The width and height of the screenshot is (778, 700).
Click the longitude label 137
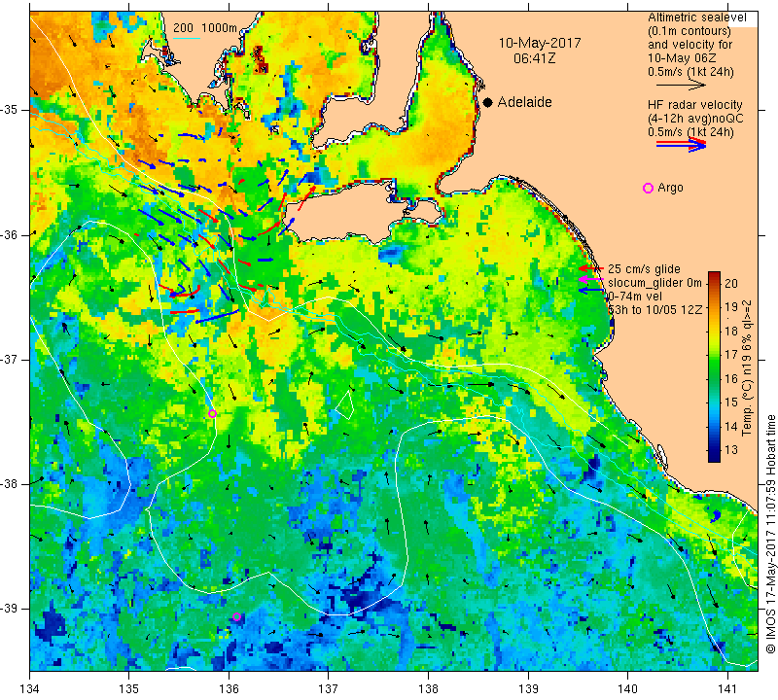point(329,688)
